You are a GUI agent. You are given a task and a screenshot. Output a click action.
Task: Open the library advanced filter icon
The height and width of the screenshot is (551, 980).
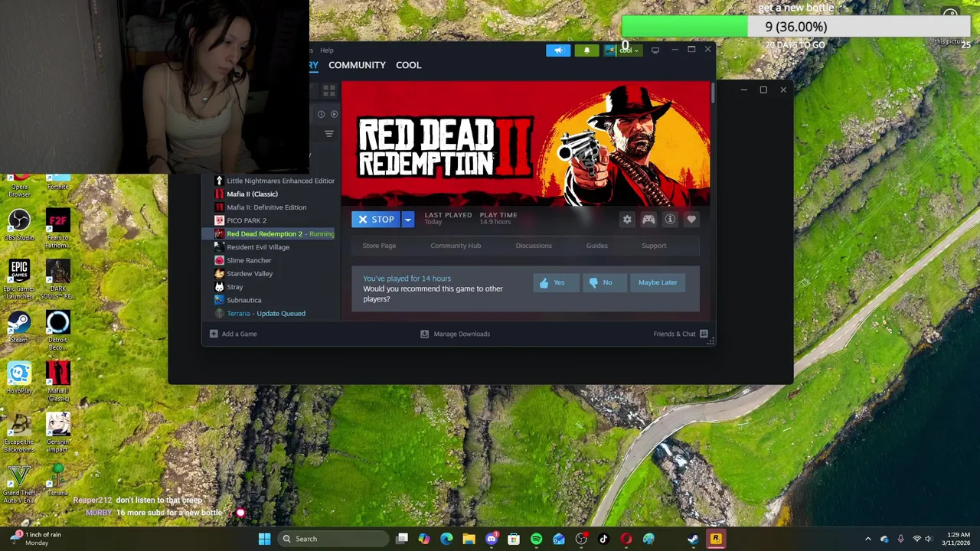[x=328, y=134]
